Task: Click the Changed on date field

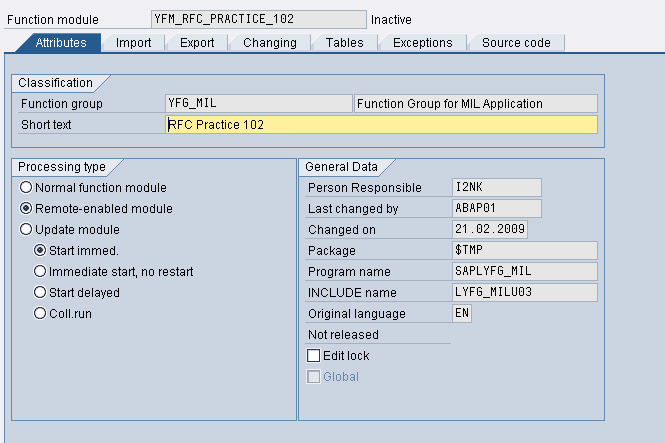Action: click(490, 229)
